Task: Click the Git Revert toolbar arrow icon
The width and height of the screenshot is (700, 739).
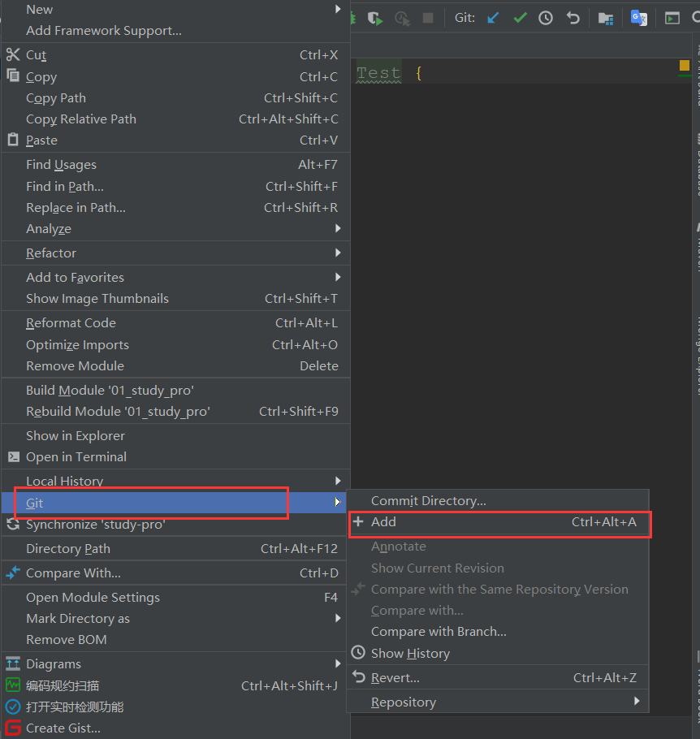Action: (x=573, y=18)
